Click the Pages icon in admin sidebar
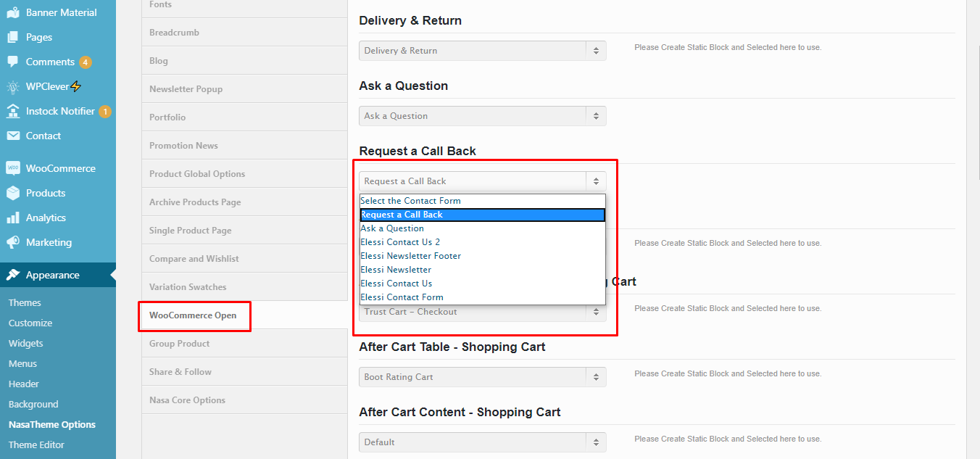This screenshot has height=459, width=980. 13,37
